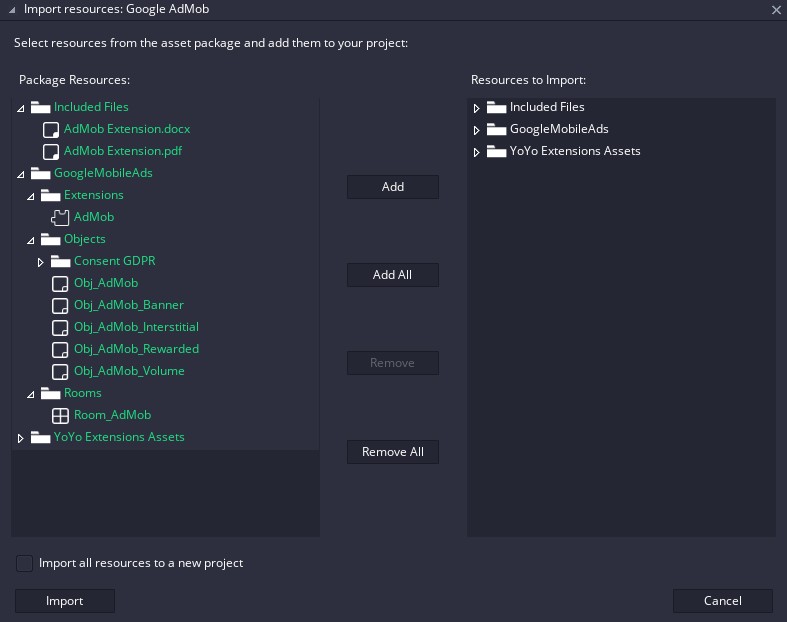Select the Objects folder name
The width and height of the screenshot is (787, 622).
click(x=85, y=239)
